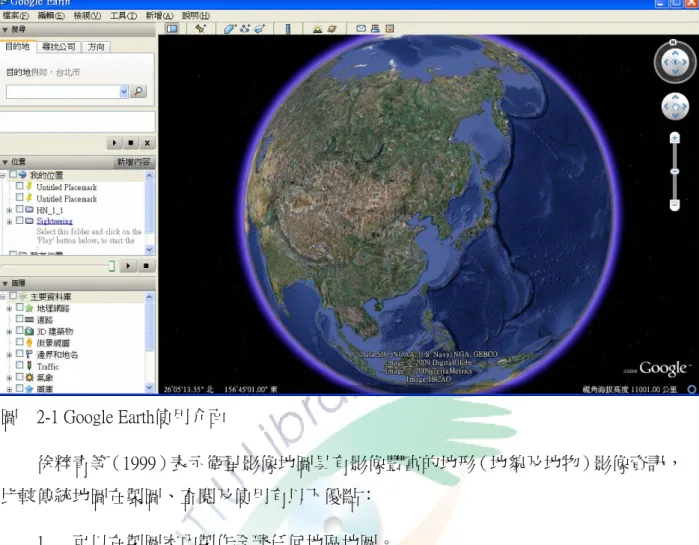The height and width of the screenshot is (545, 699).
Task: Click the places transparency slider handle
Action: (x=111, y=266)
